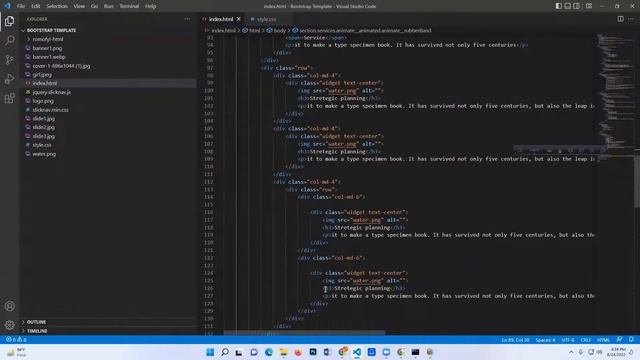The image size is (640, 360).
Task: Expand the TIMELINE section
Action: click(x=37, y=331)
